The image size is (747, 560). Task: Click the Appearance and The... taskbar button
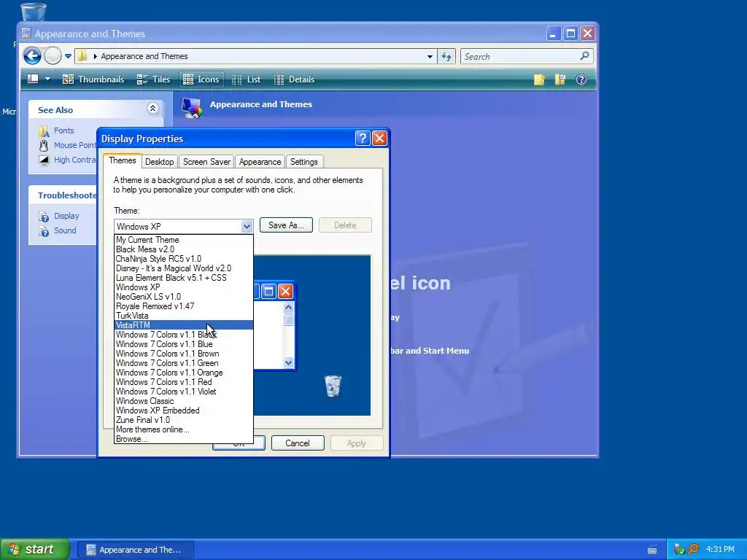click(135, 550)
